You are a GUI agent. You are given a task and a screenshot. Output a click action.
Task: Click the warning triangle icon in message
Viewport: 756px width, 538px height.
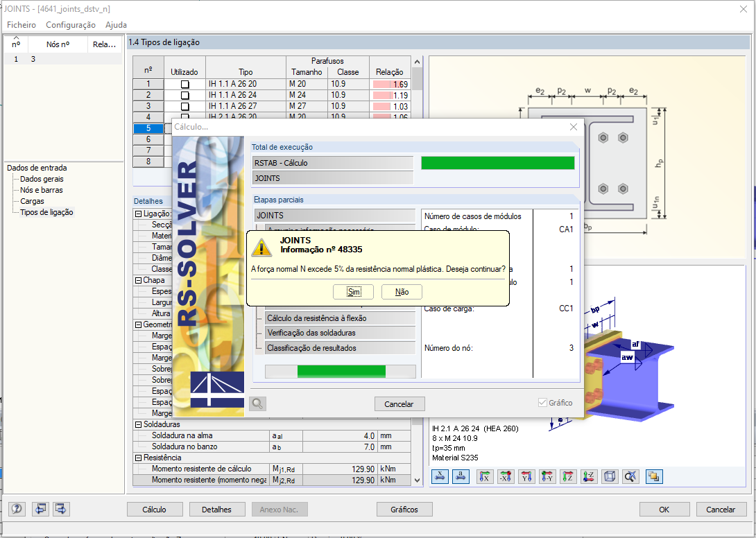coord(261,247)
